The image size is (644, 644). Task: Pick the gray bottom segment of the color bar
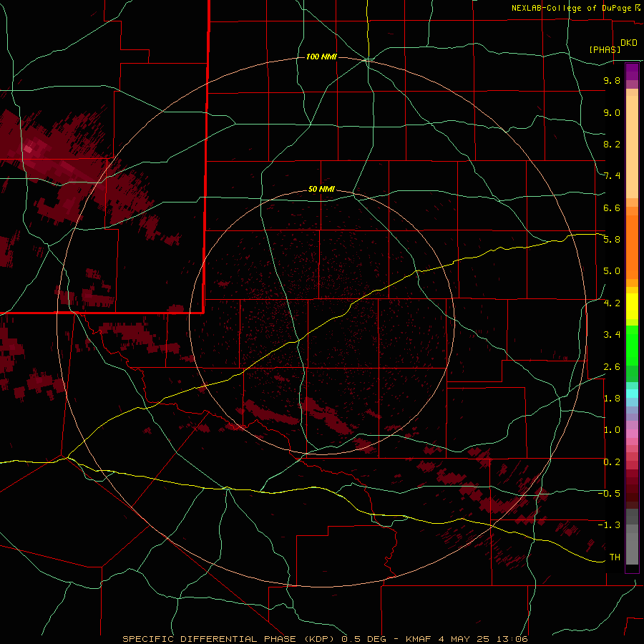pyautogui.click(x=632, y=549)
